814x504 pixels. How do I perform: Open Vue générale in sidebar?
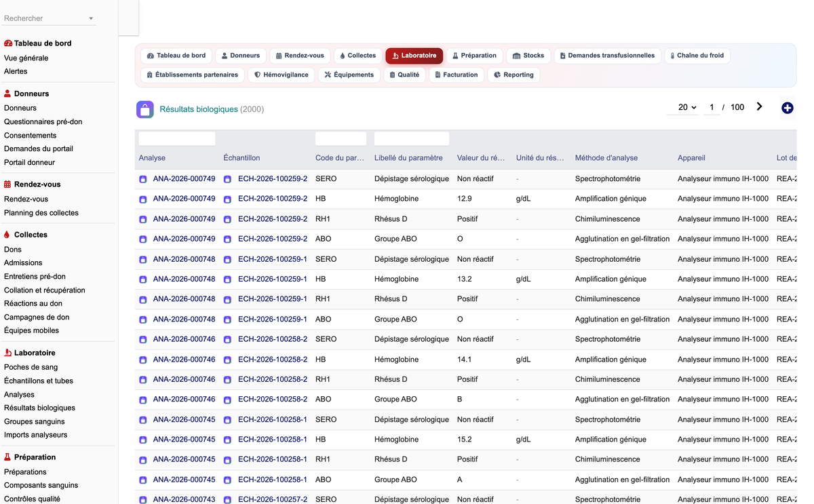(26, 58)
